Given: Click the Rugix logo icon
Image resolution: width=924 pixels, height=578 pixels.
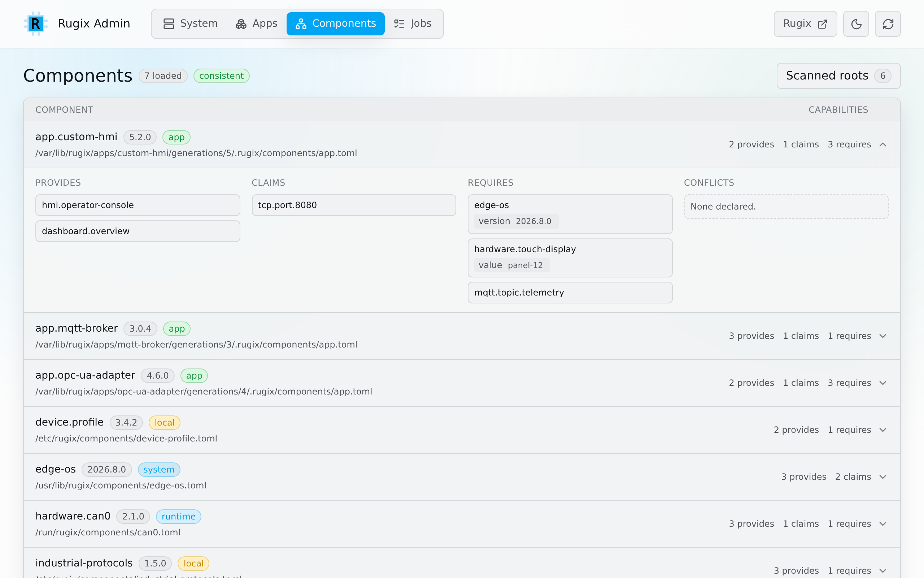Looking at the screenshot, I should 35,24.
